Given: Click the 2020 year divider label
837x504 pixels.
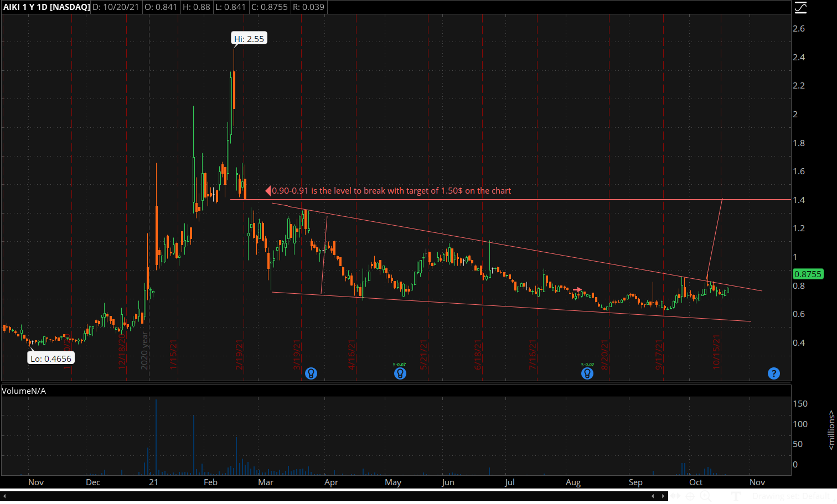Looking at the screenshot, I should [x=144, y=351].
